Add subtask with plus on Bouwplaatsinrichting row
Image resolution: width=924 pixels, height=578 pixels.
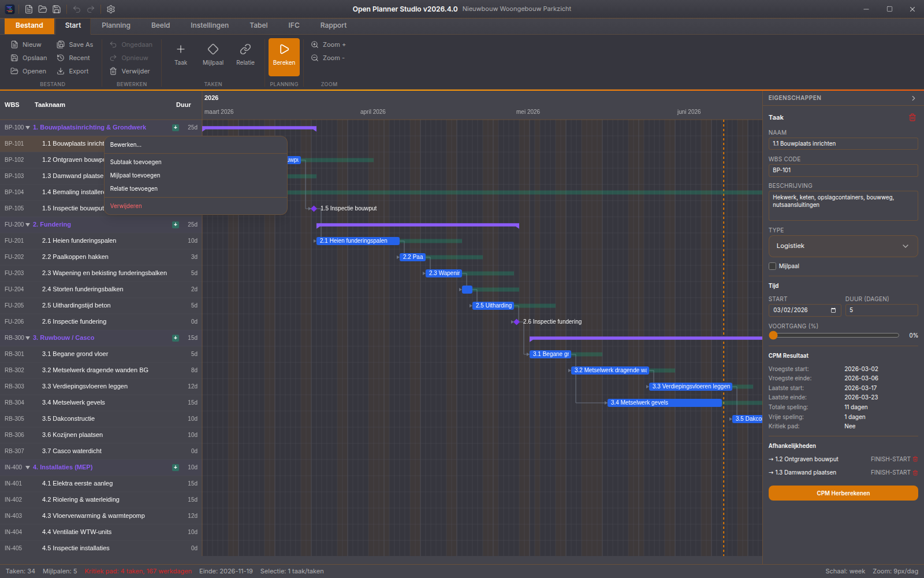pos(176,127)
